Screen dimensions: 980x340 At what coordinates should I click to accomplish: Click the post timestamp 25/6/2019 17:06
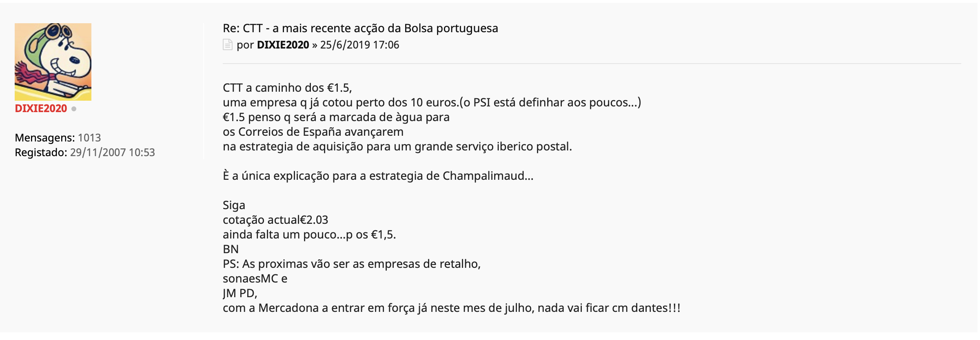coord(359,45)
